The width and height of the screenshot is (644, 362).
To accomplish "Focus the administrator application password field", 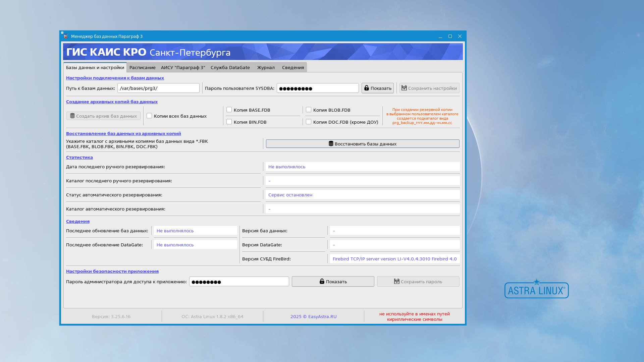I will pyautogui.click(x=239, y=282).
